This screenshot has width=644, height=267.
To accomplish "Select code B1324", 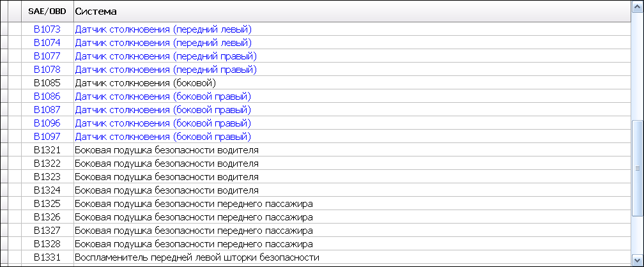I will pyautogui.click(x=47, y=190).
